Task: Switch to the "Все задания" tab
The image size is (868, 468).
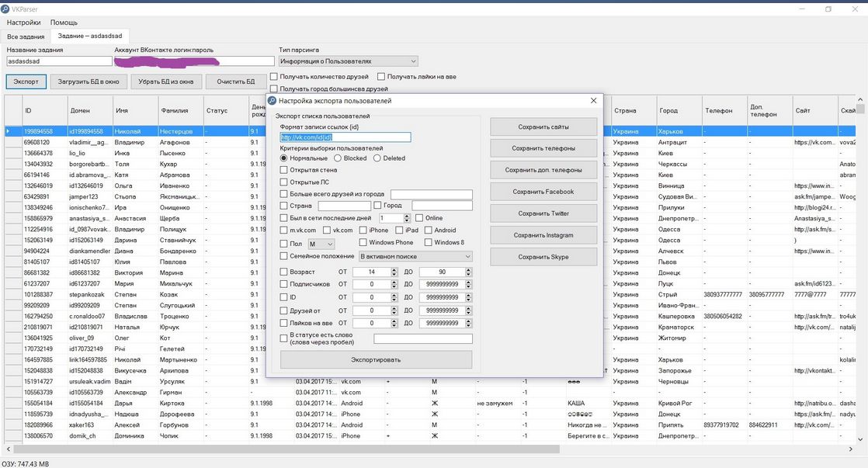Action: (25, 36)
